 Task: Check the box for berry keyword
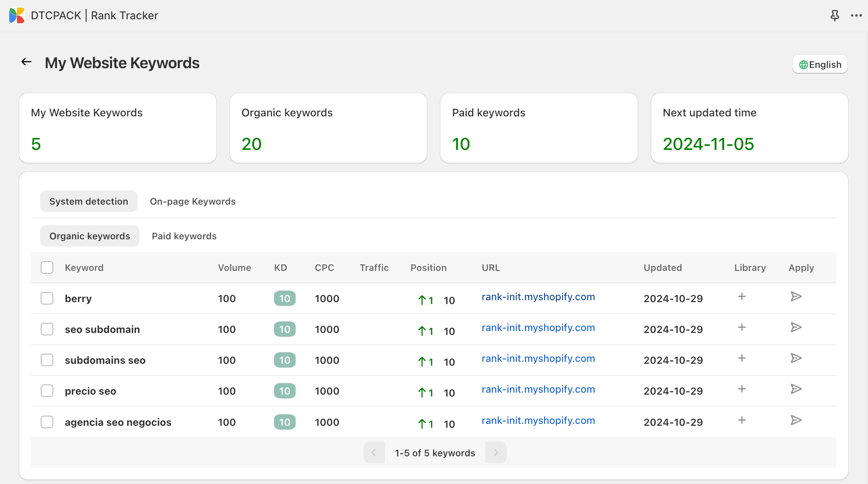coord(47,298)
